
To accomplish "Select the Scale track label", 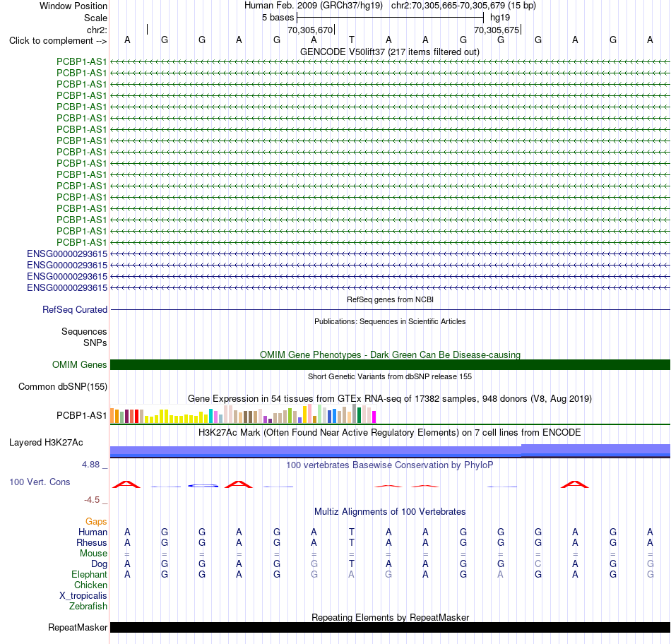I will pyautogui.click(x=95, y=18).
